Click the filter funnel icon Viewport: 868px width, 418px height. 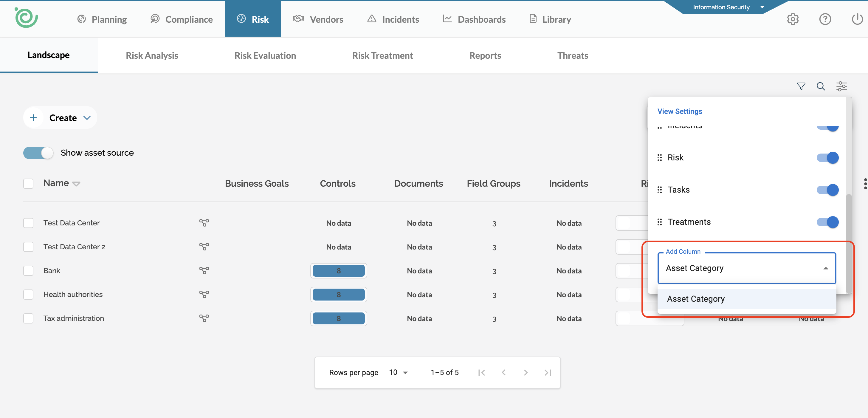[801, 86]
